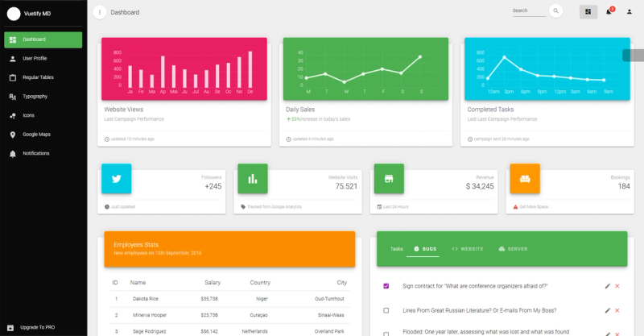Click the Get More Space link

535,207
